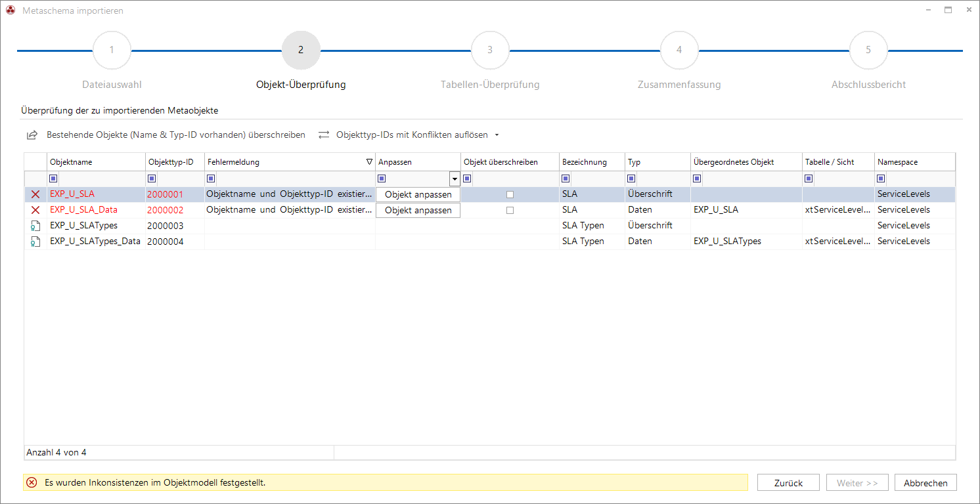
Task: Click the document icon beside EXP_U_SLATypes
Action: tap(35, 226)
